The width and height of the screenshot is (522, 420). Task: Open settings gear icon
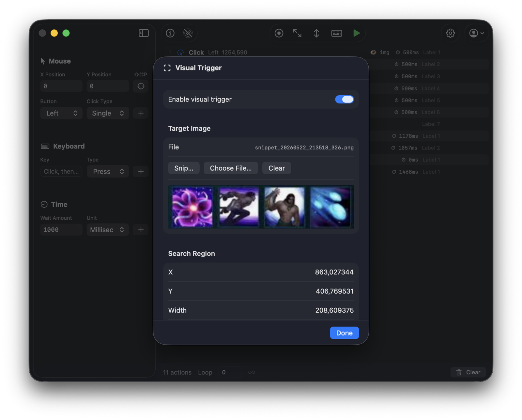[x=450, y=33]
